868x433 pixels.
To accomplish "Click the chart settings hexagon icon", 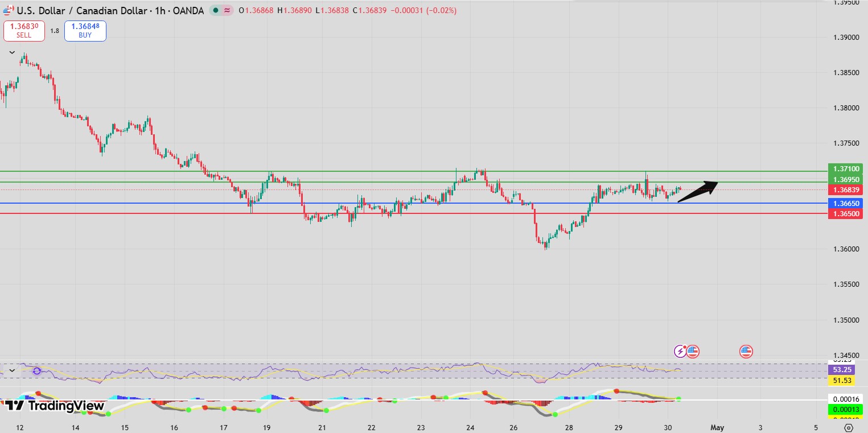I will click(849, 428).
